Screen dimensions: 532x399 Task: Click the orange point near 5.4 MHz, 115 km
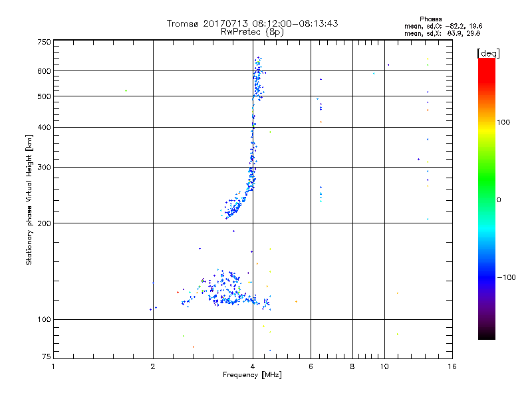click(x=296, y=302)
